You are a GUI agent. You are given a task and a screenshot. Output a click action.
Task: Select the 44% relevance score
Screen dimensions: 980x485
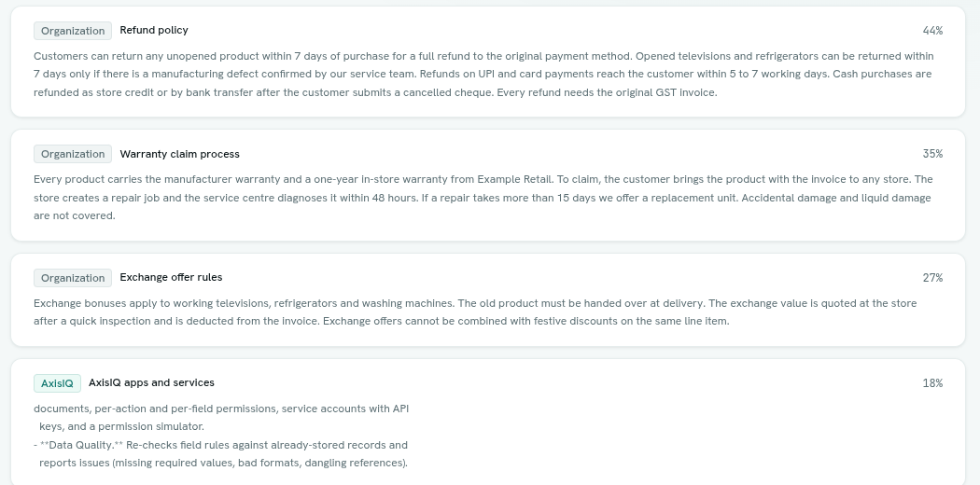tap(932, 31)
